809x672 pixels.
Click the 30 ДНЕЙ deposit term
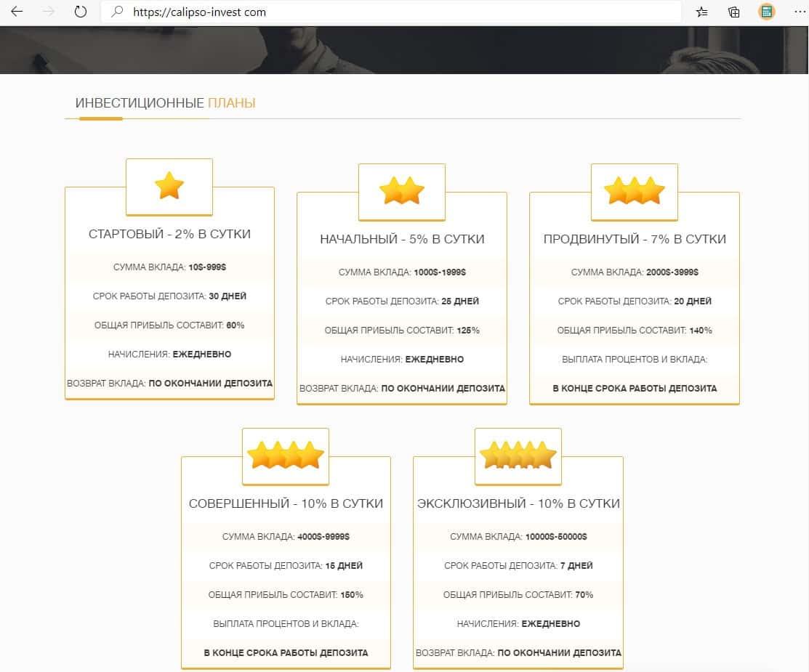(228, 296)
